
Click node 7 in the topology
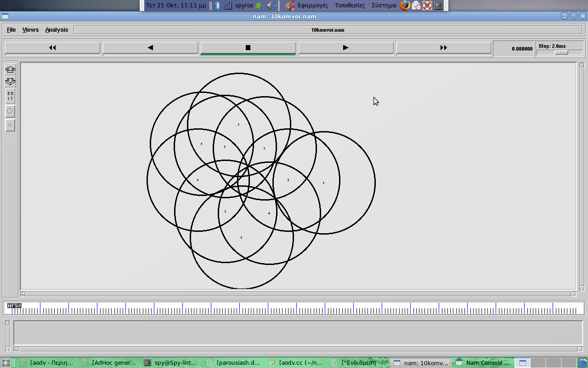238,125
